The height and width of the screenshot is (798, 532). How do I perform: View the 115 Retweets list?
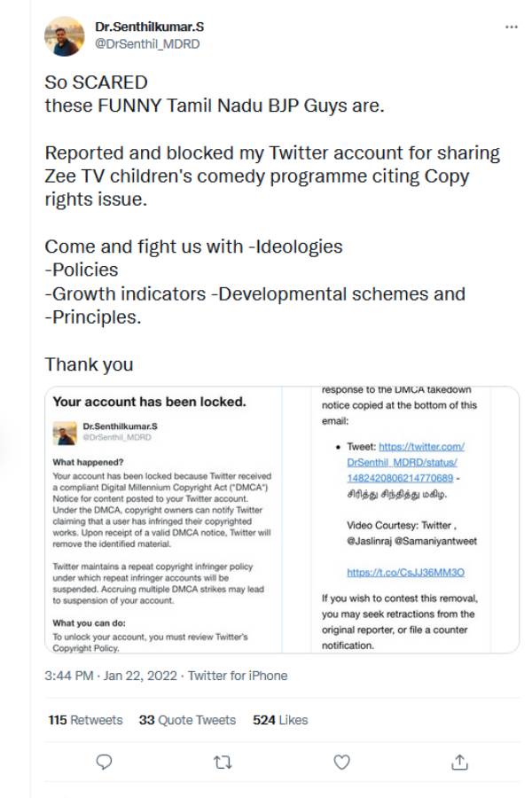(x=85, y=720)
